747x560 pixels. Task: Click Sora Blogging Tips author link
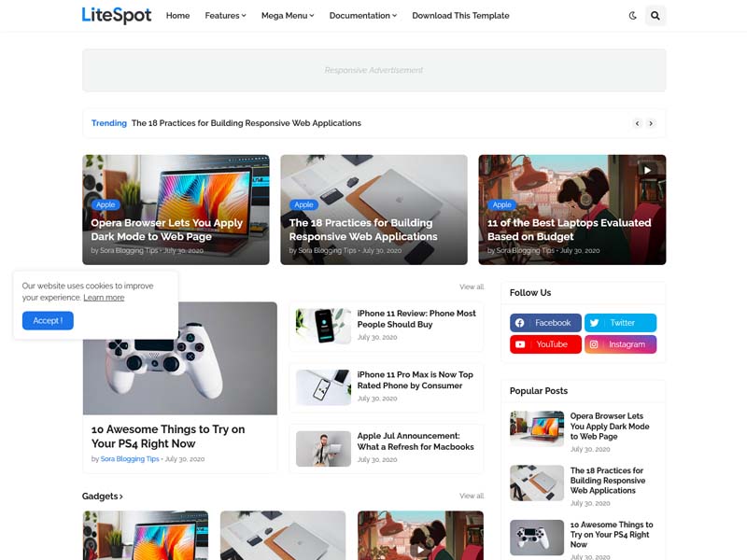coord(130,459)
